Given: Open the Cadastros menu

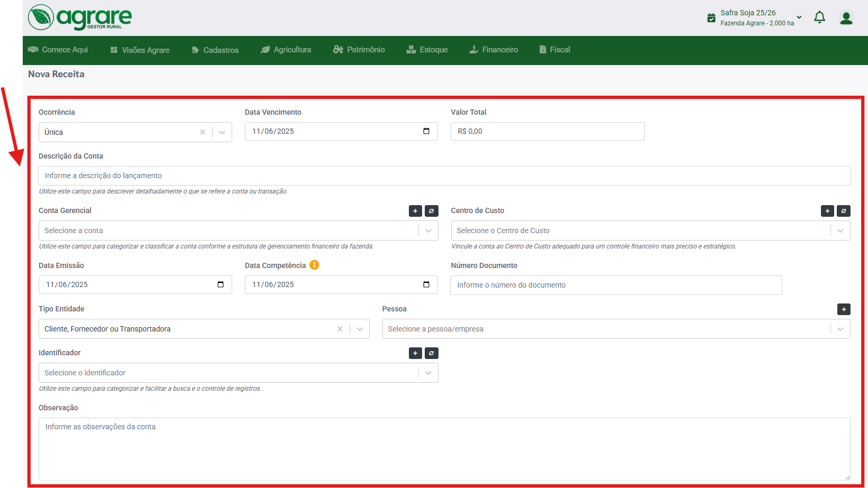Looking at the screenshot, I should click(x=215, y=50).
